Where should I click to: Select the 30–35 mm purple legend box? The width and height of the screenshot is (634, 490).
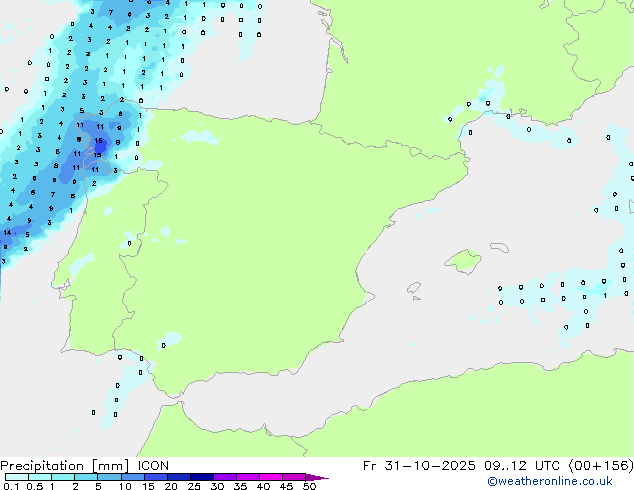225,477
